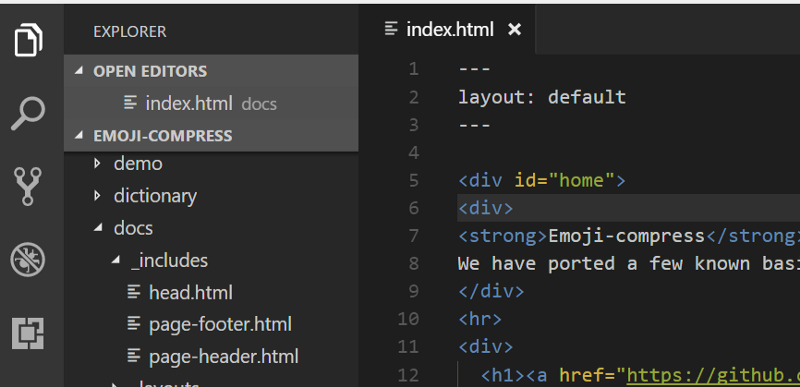Click the Emoji-compress strong tag line
This screenshot has width=800, height=387.
(629, 236)
